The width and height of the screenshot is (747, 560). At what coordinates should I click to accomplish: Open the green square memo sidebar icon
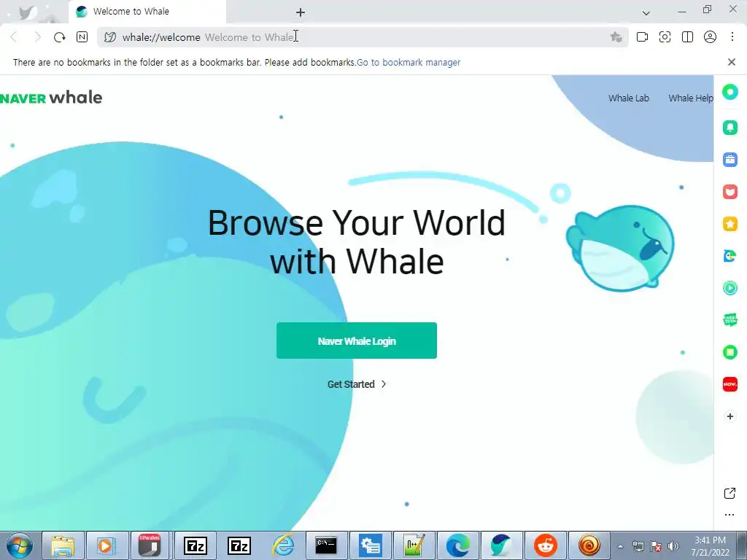click(729, 352)
